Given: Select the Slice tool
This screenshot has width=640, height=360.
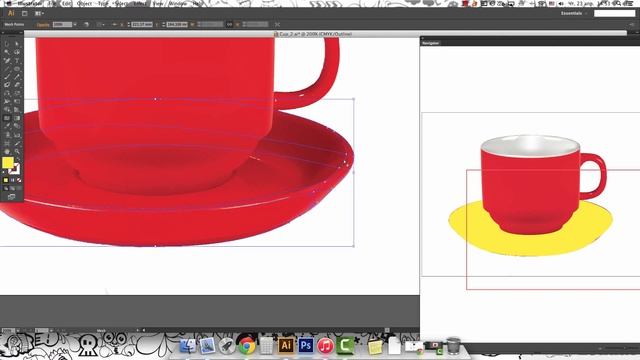Looking at the screenshot, I should (17, 143).
